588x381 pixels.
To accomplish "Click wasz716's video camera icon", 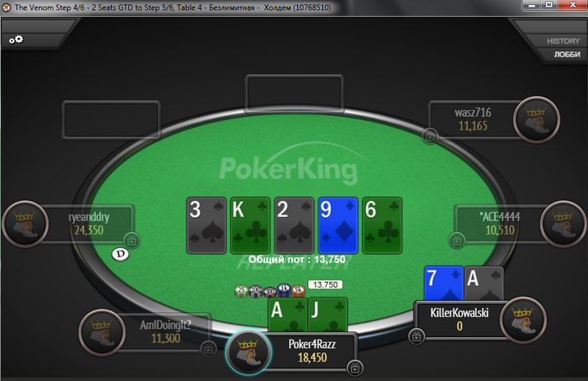I will [430, 136].
